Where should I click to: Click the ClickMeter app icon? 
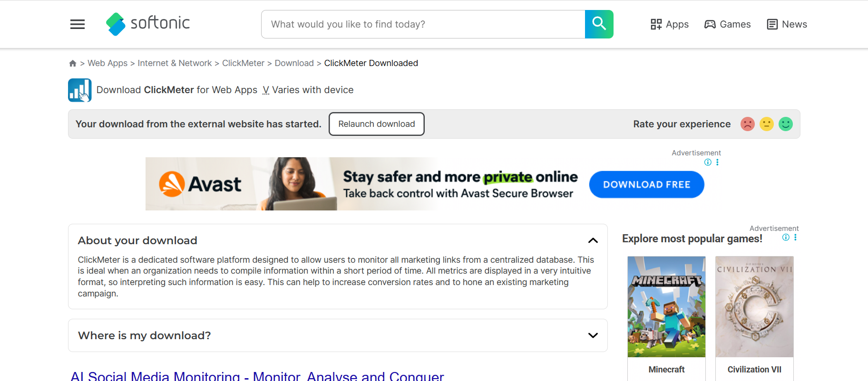click(x=80, y=90)
